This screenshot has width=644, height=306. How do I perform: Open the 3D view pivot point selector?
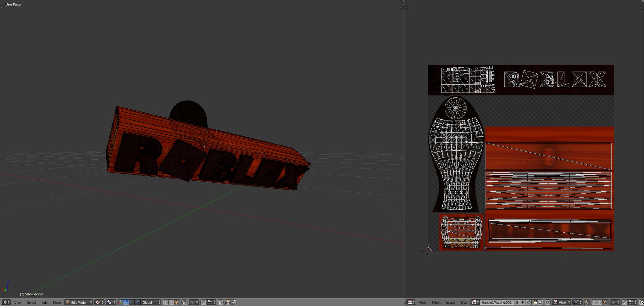110,303
